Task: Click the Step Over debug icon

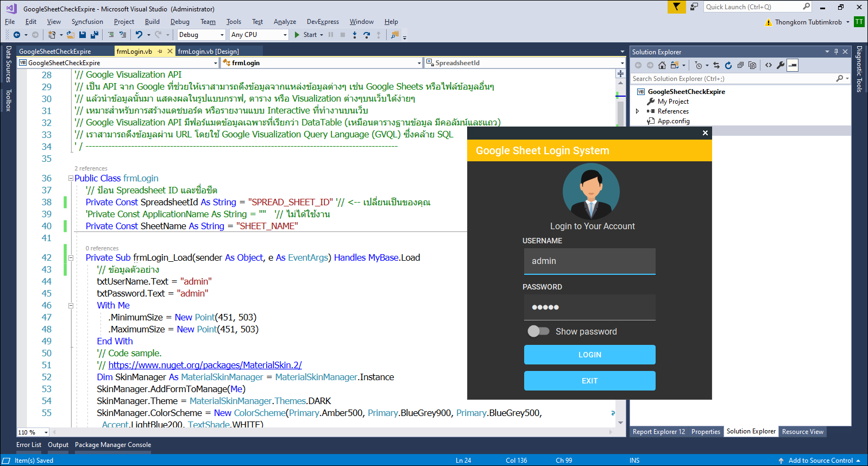Action: pos(367,35)
